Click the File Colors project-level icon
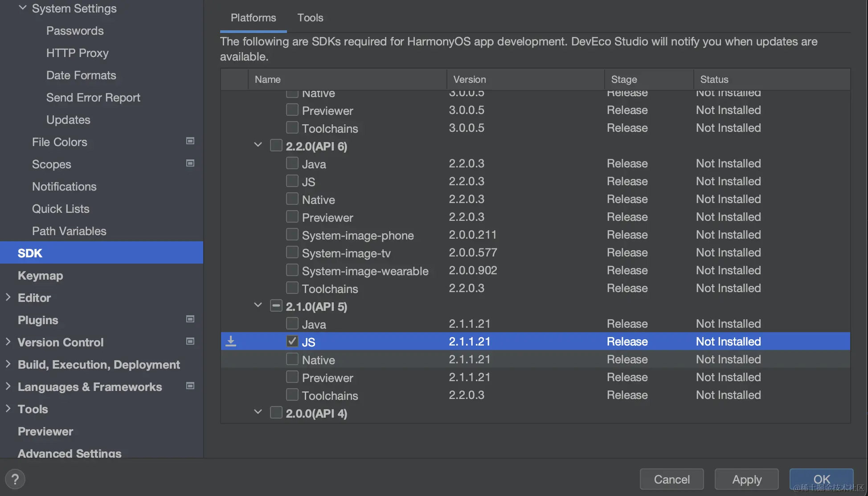The width and height of the screenshot is (868, 496). coord(190,141)
